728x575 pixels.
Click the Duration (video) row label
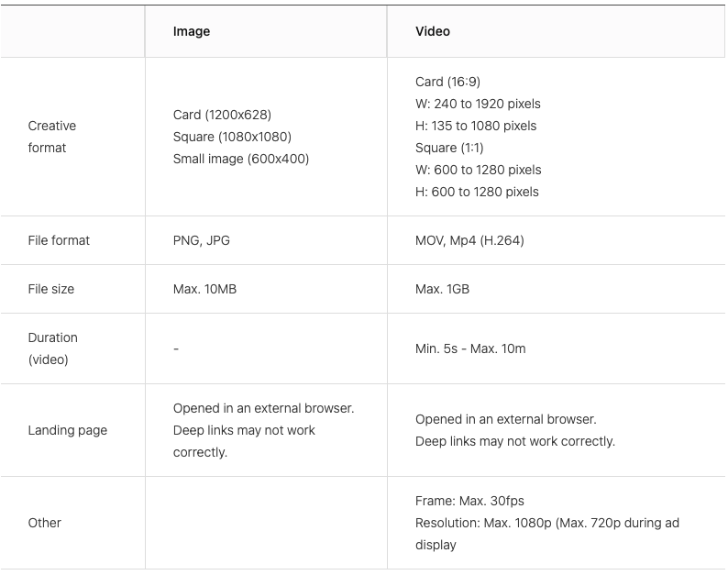click(x=52, y=348)
